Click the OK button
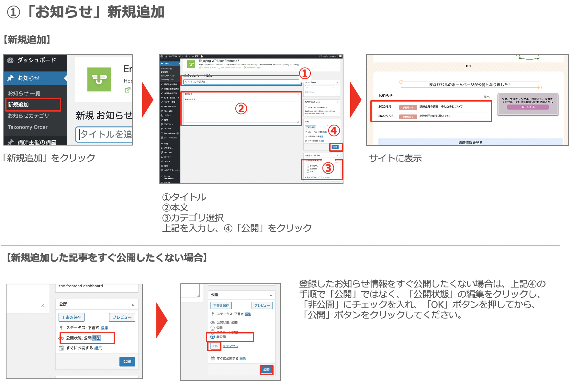This screenshot has height=392, width=573. (215, 346)
